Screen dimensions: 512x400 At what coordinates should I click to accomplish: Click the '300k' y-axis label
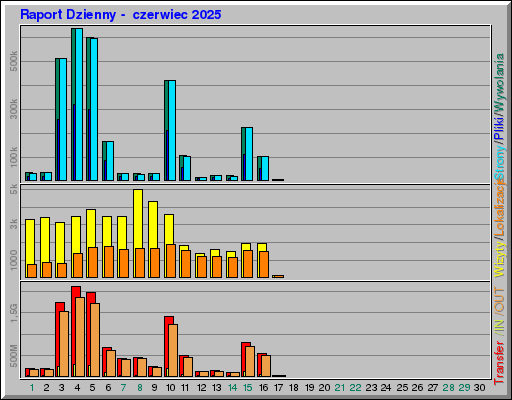pos(13,109)
